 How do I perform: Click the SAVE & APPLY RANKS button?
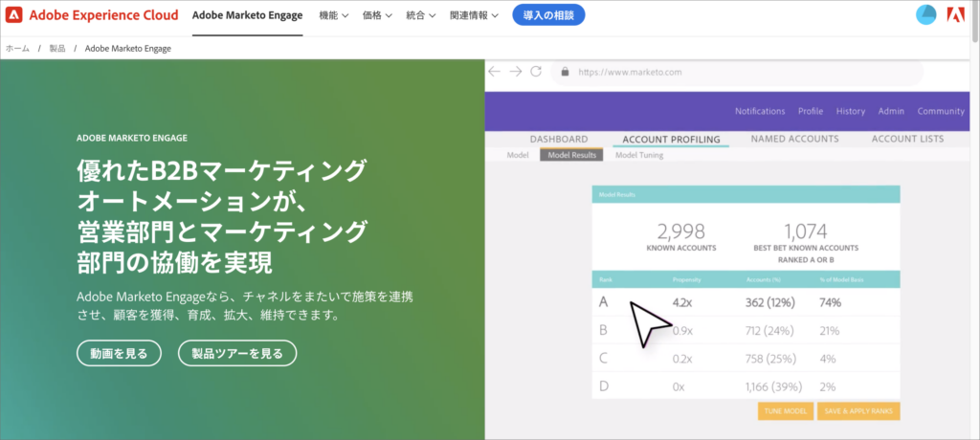(858, 411)
